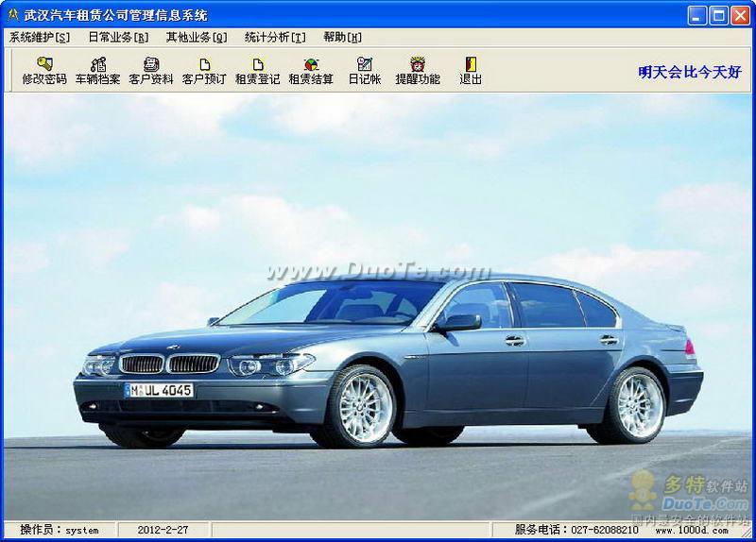Open 租赁结算 rental settlement icon

[312, 63]
